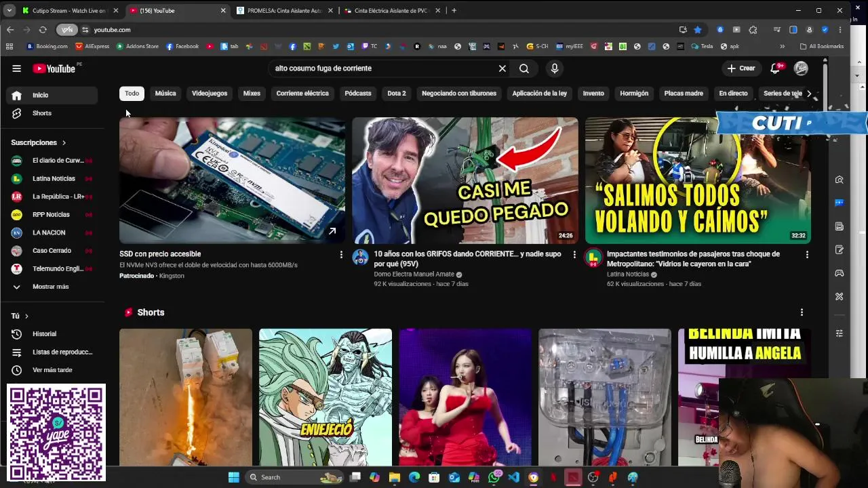Open the 'SALIMOS TODOS VOLANDO' video thumbnail
868x488 pixels.
(x=698, y=180)
